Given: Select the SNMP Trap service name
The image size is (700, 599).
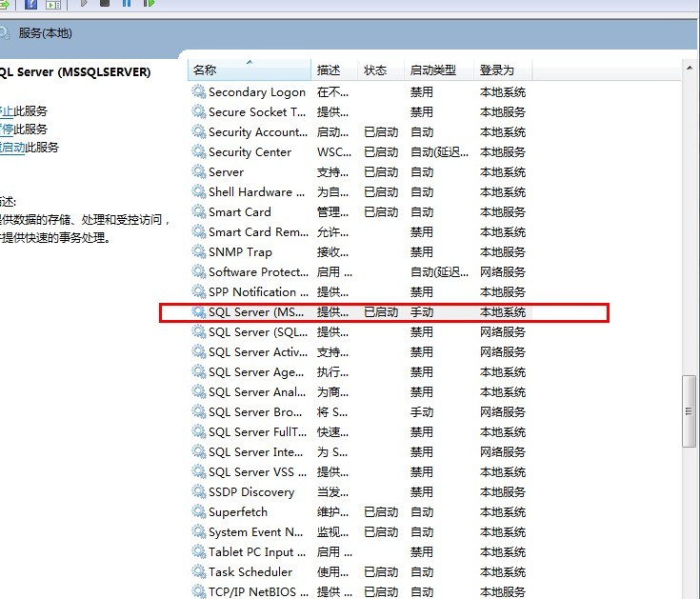Looking at the screenshot, I should point(240,252).
